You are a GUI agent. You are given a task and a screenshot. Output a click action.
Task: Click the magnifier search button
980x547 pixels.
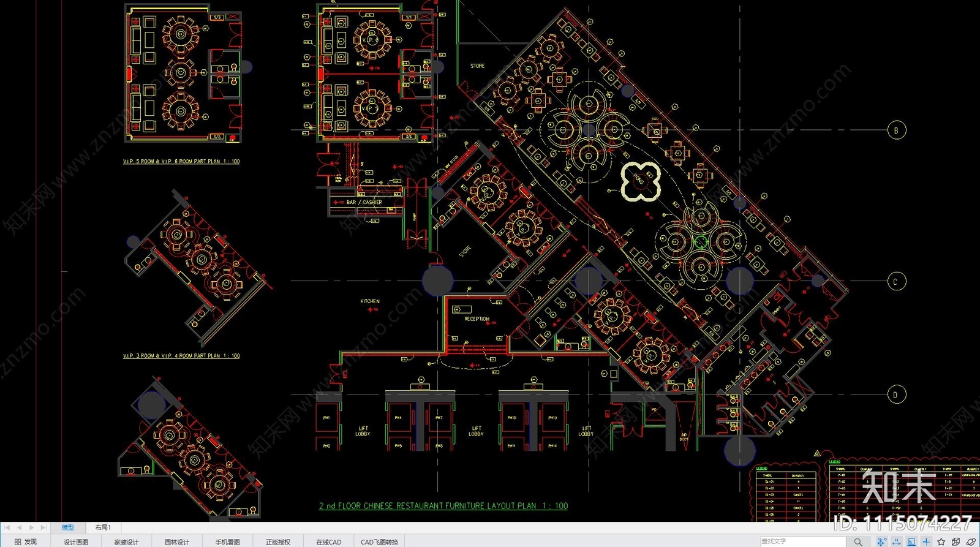858,542
